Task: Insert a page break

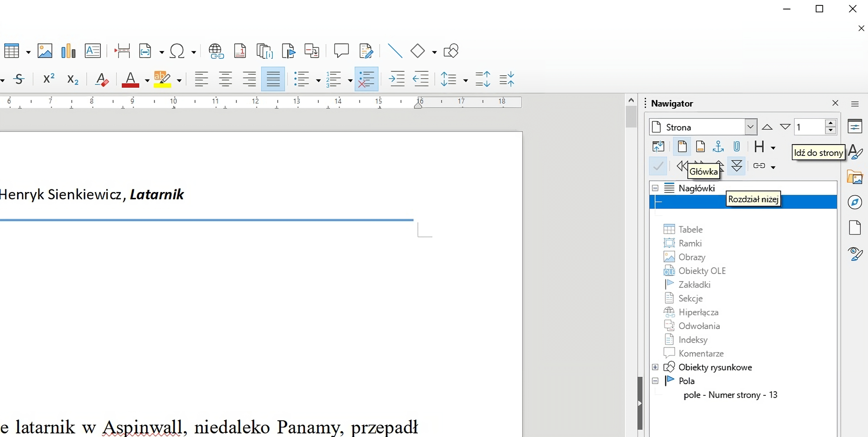Action: pyautogui.click(x=123, y=51)
